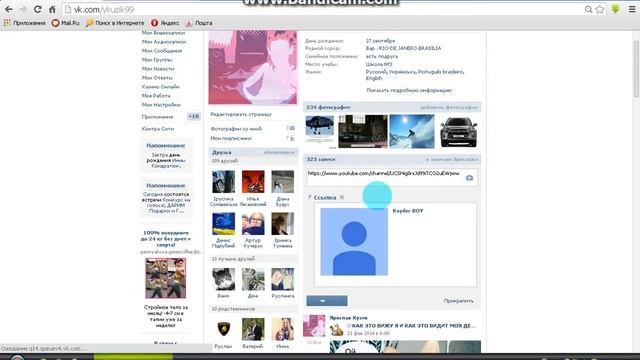Screen dimensions: 640x360
Task: Click the camera icon beside Фотографии со мной
Action: point(292,128)
